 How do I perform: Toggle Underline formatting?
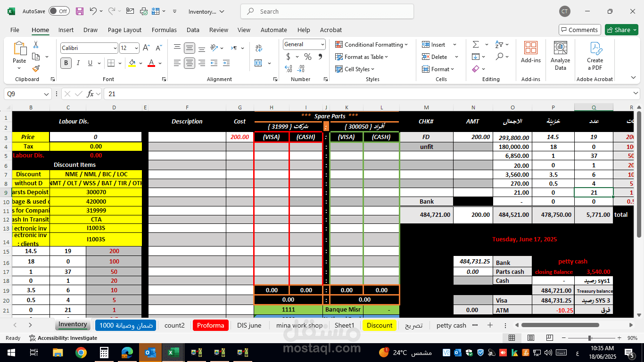coord(90,63)
